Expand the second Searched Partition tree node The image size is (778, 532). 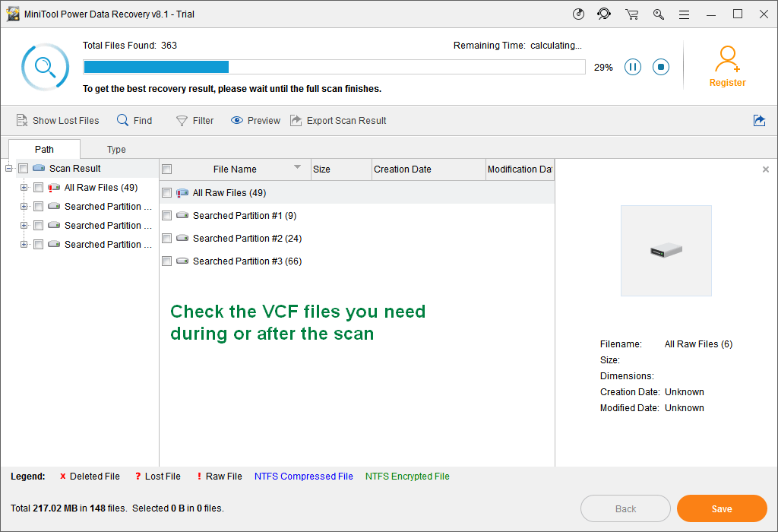pos(24,225)
